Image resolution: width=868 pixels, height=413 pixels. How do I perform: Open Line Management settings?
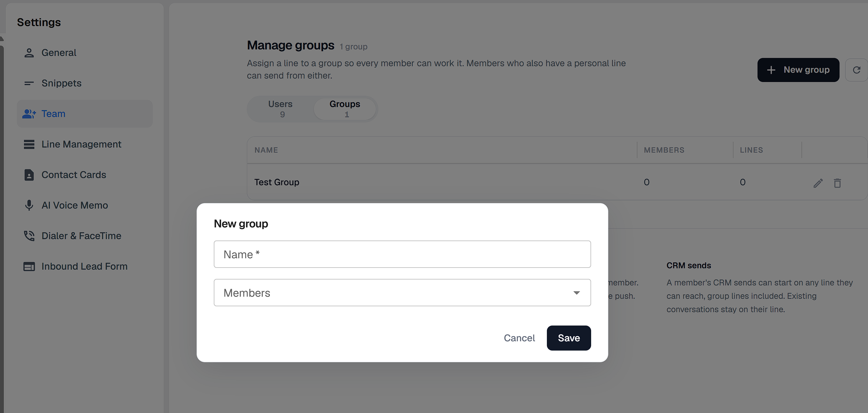(x=85, y=144)
